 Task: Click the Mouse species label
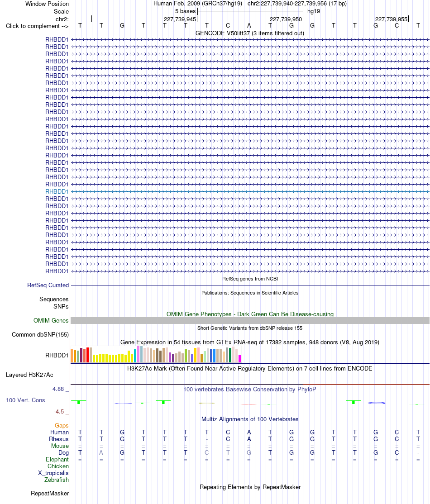[x=60, y=446]
